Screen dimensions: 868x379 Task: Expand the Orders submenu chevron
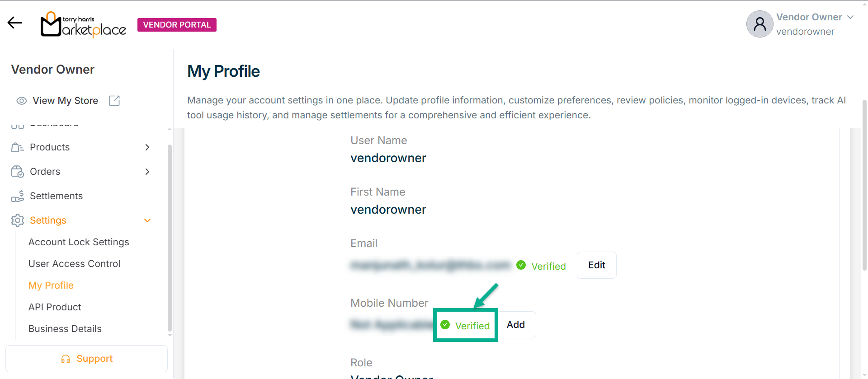[x=147, y=172]
